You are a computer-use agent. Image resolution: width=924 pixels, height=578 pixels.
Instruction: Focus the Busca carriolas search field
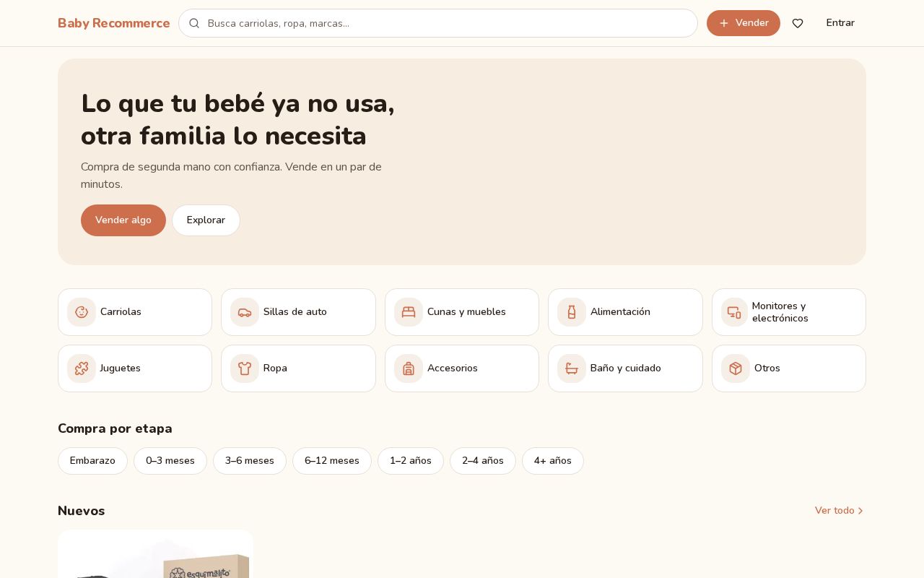[438, 23]
